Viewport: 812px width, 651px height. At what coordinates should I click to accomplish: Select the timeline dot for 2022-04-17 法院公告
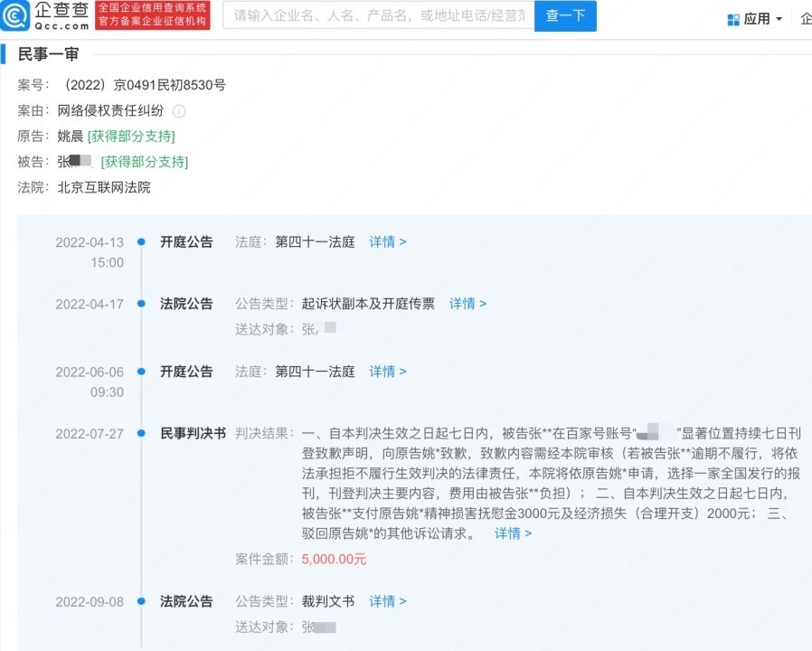click(141, 304)
